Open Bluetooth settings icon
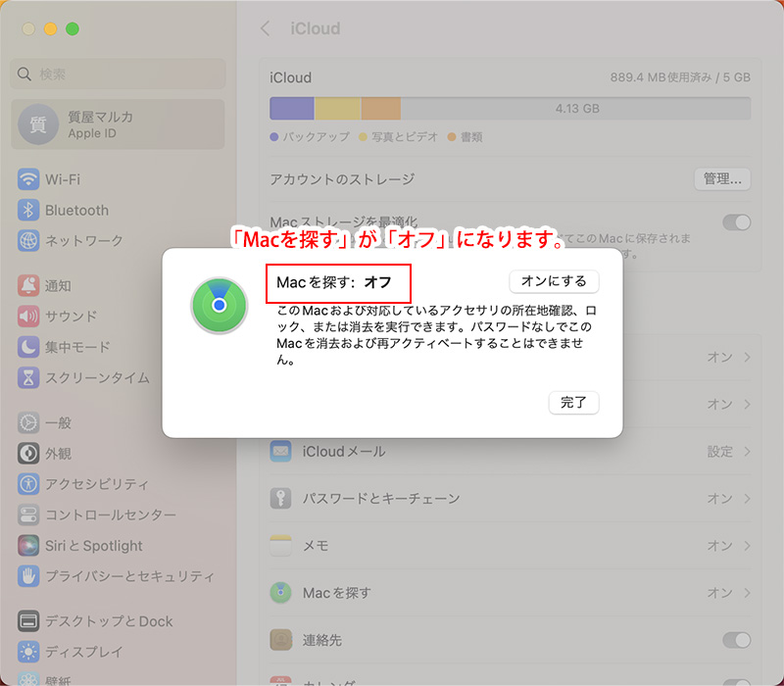This screenshot has width=784, height=686. 28,210
